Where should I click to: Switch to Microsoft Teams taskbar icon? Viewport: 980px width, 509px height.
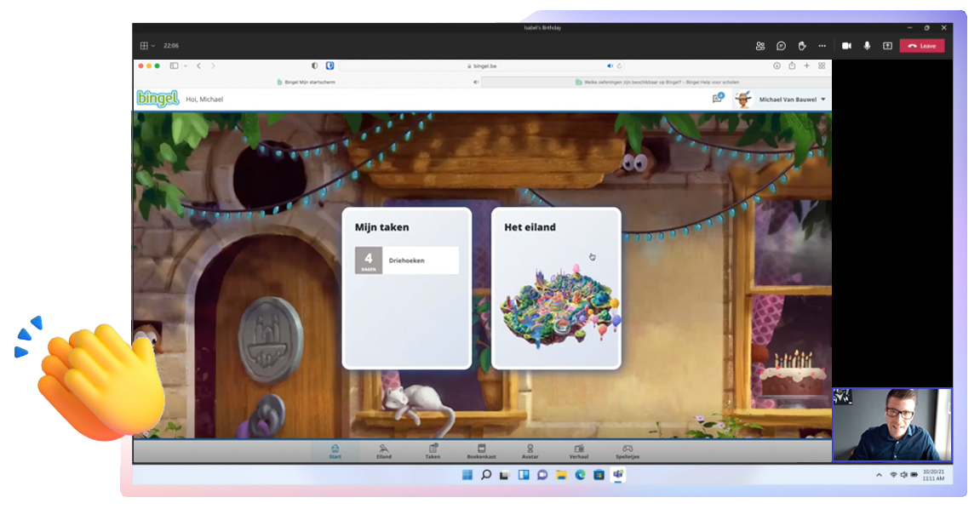click(x=618, y=475)
